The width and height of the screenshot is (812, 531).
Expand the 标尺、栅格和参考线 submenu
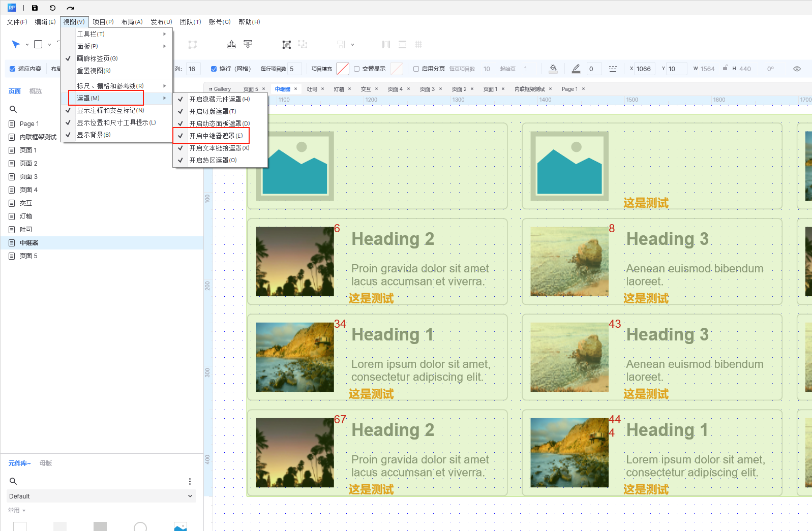coord(116,86)
